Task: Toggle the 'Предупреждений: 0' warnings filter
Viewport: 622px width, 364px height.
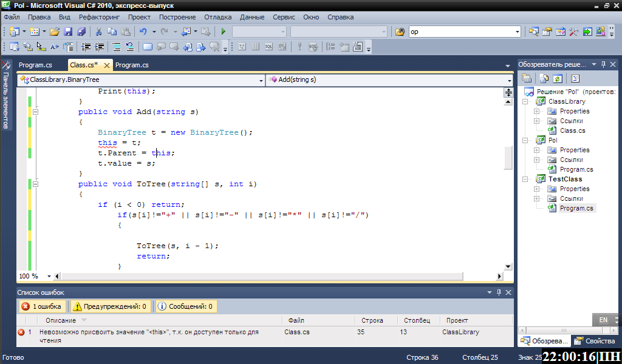Action: 111,306
